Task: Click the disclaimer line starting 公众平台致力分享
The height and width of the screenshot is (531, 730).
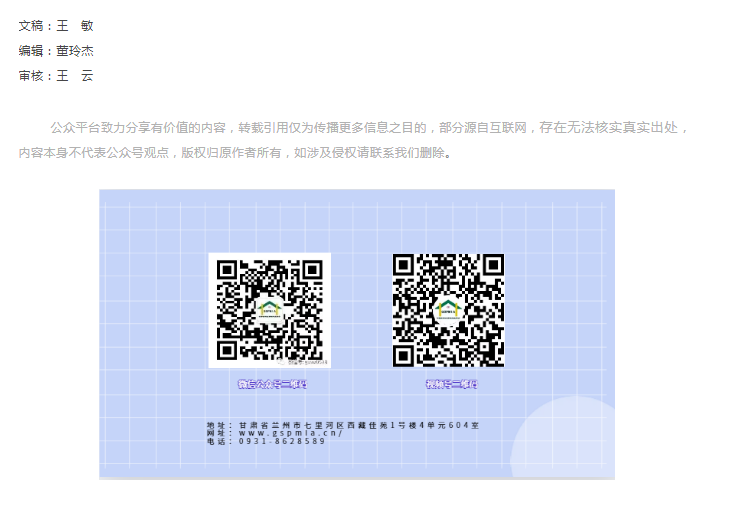Action: pyautogui.click(x=370, y=128)
